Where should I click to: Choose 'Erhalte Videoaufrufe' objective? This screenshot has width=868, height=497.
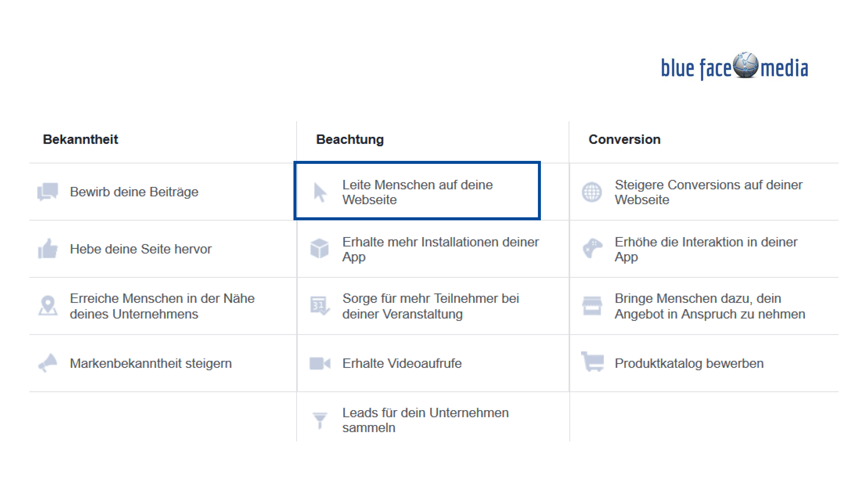coord(402,364)
